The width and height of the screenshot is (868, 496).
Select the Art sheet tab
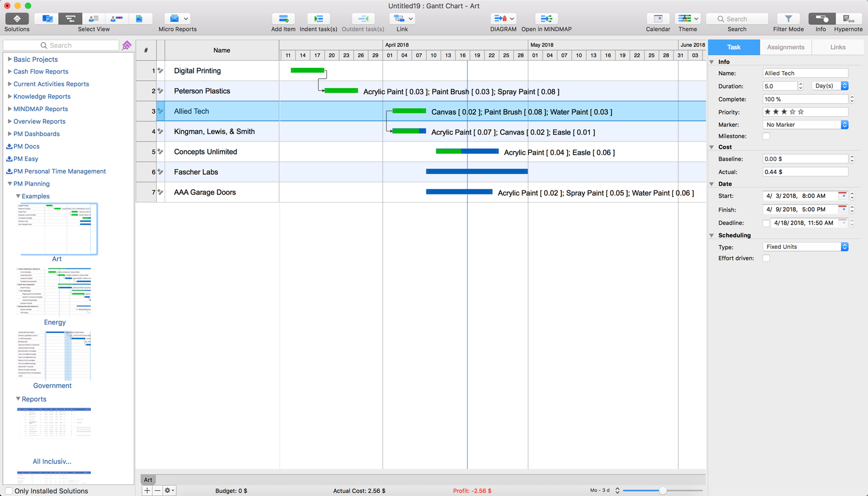pos(148,480)
